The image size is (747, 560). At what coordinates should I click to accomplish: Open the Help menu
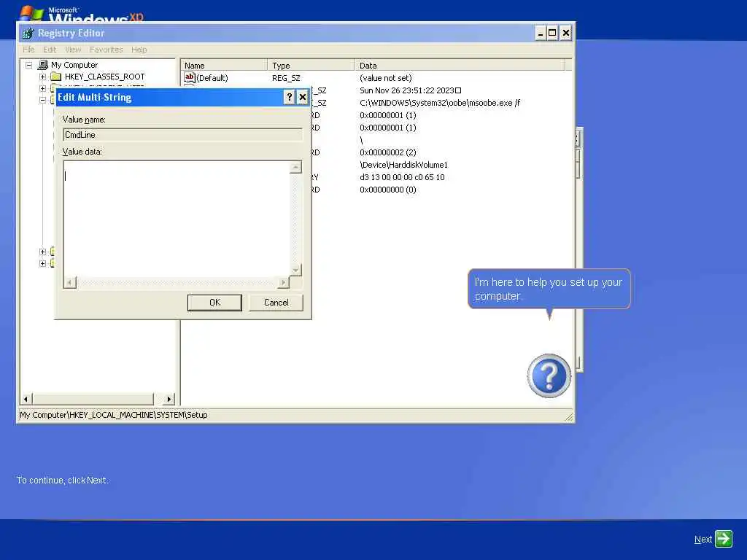139,50
